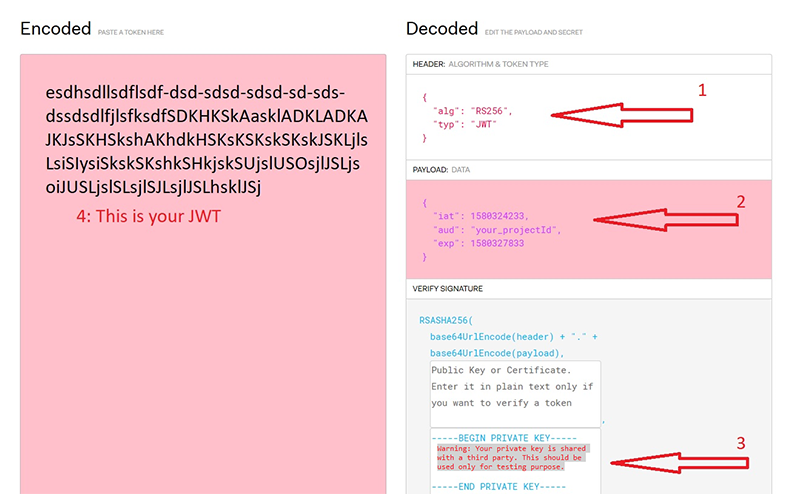
Task: Click the "typ": "JWT" header line
Action: click(x=464, y=124)
